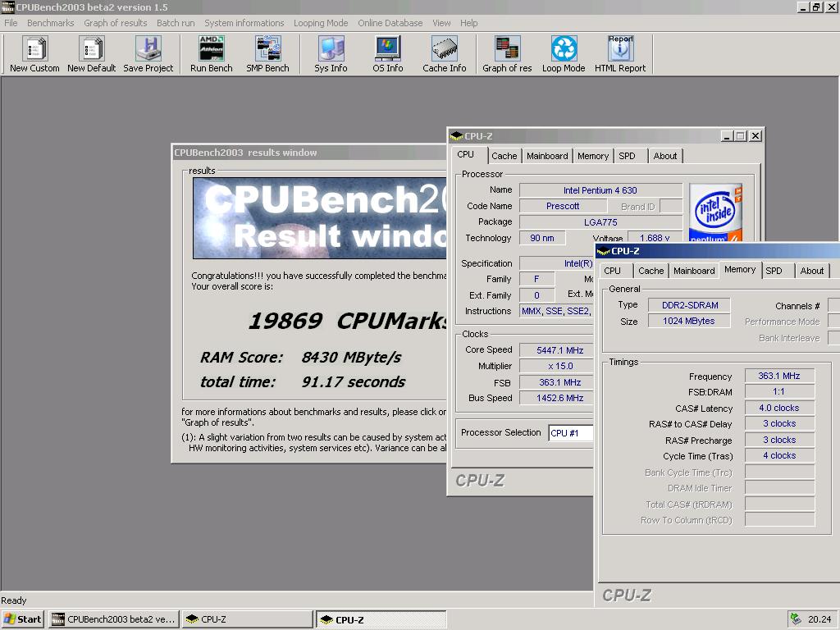Screen dimensions: 840x630
Task: Click the CAS# Latency value 4.0 clocks
Action: [x=779, y=408]
